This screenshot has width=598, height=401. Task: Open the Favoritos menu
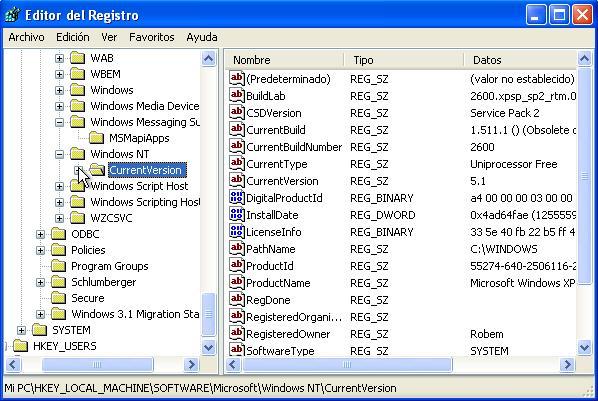pyautogui.click(x=151, y=37)
